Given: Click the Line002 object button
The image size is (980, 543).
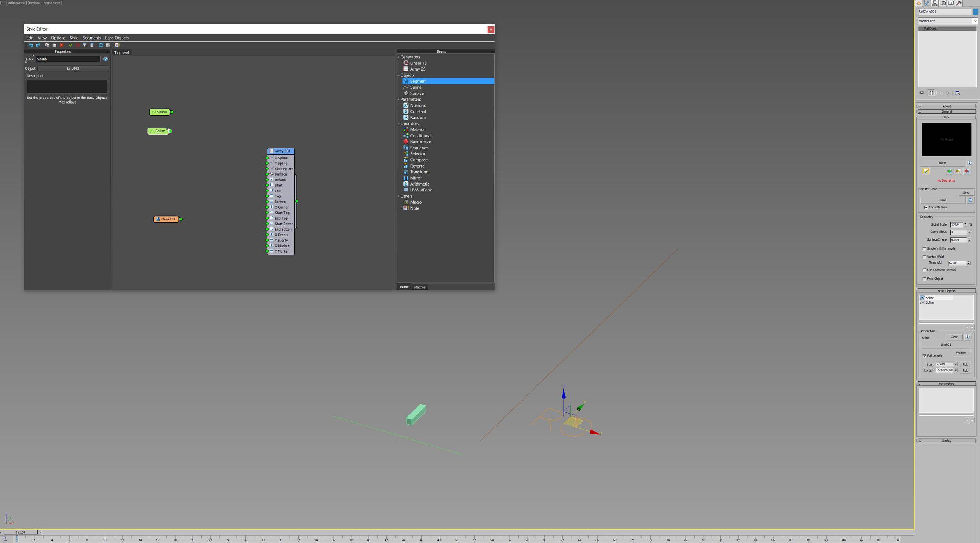Looking at the screenshot, I should 73,69.
